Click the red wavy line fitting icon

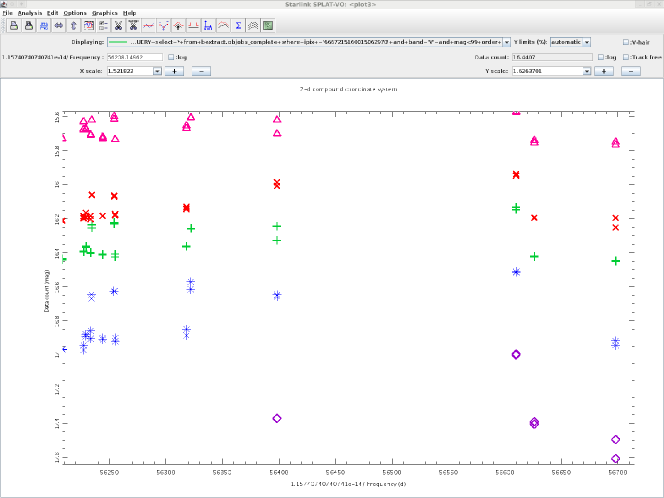pyautogui.click(x=148, y=25)
